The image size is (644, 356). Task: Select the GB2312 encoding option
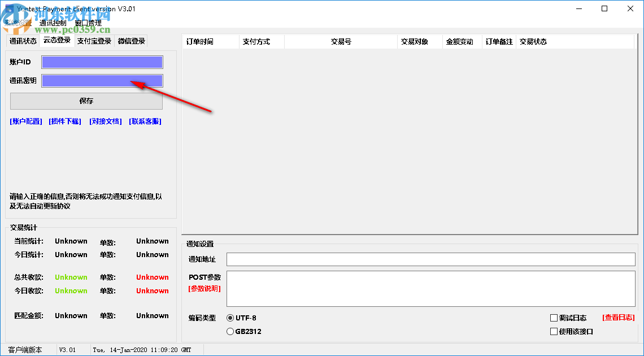(x=230, y=331)
